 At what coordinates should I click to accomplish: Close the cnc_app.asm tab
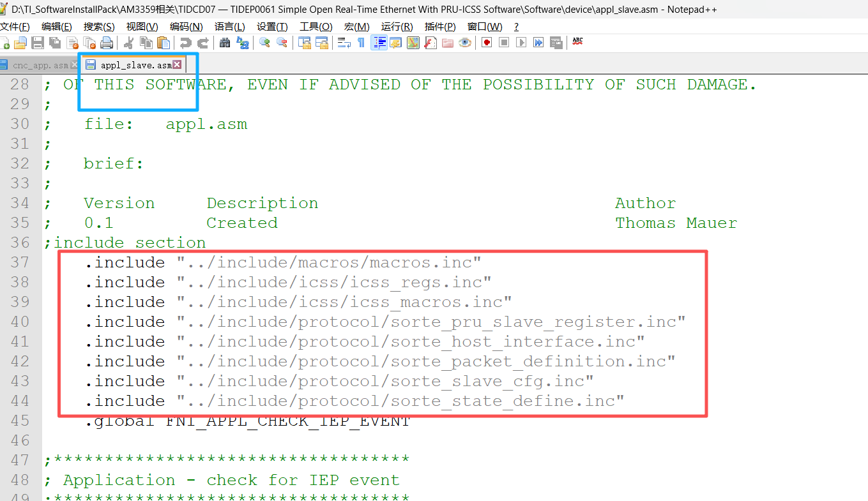point(74,65)
